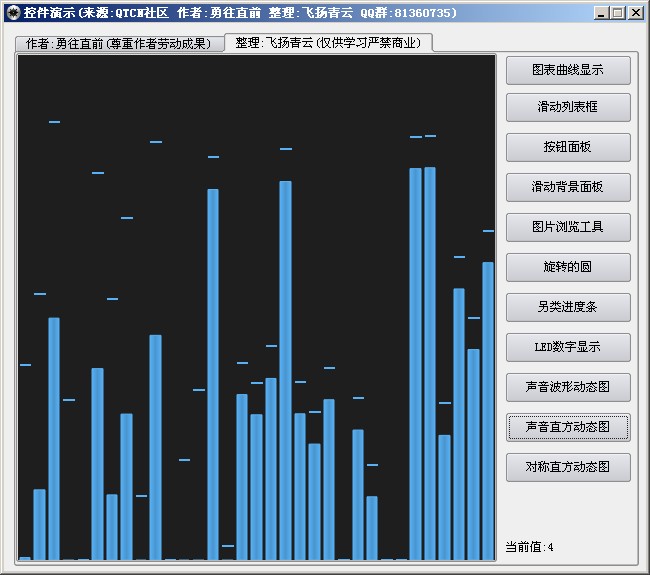Switch to the 作者:勇往直前 tab

[x=119, y=44]
